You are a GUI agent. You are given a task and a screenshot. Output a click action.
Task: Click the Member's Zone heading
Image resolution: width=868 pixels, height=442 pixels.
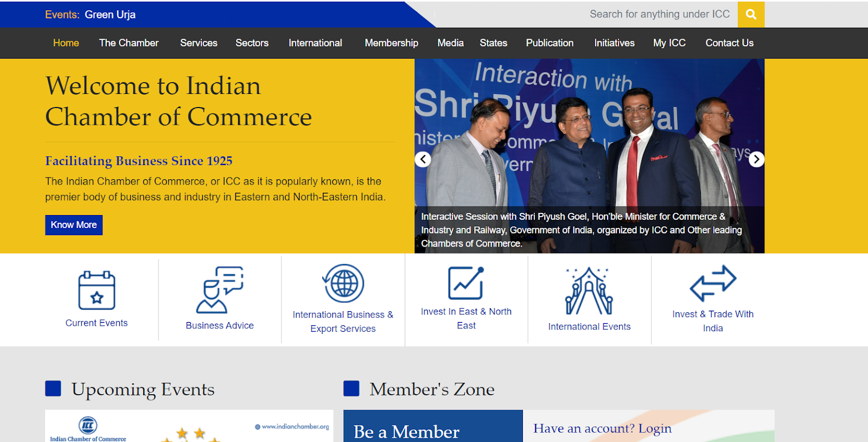[x=432, y=389]
